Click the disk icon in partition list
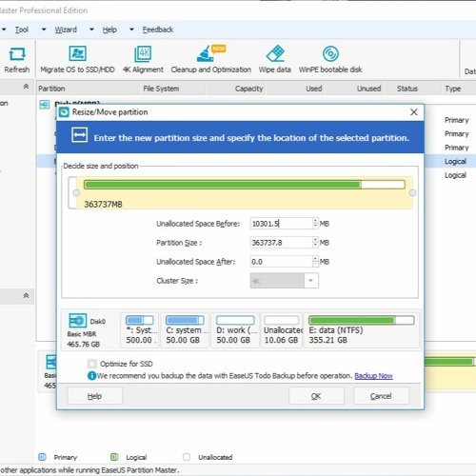The image size is (476, 476). [x=45, y=105]
